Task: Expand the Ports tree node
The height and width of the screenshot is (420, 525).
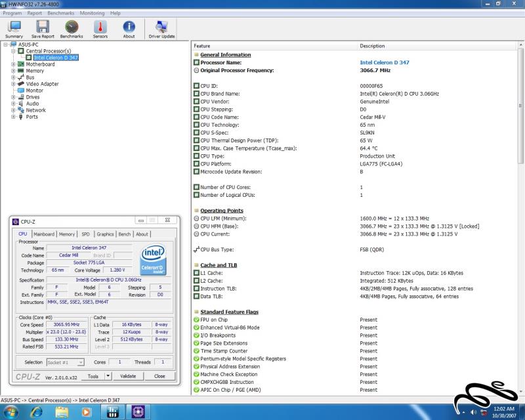Action: pos(13,117)
